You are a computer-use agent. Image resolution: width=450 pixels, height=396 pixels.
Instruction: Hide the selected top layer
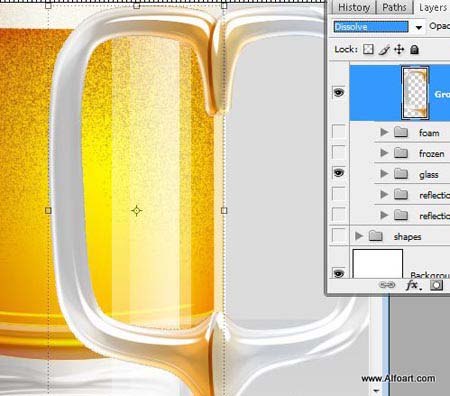pos(339,92)
